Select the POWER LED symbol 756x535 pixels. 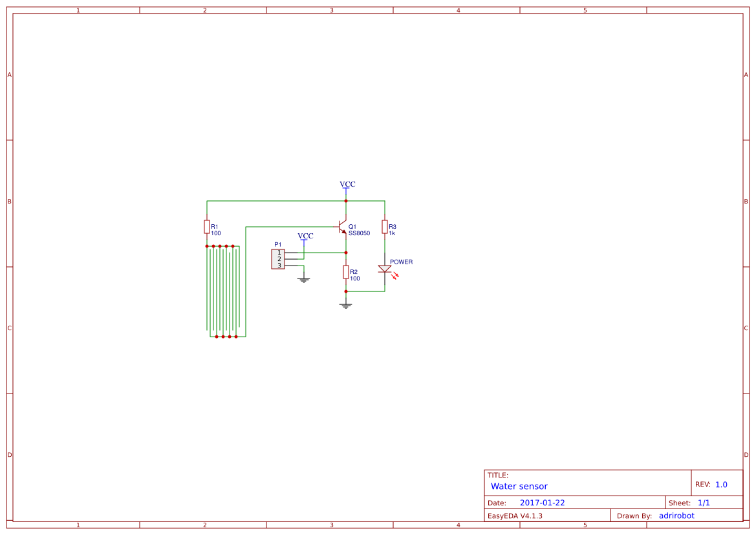click(384, 269)
